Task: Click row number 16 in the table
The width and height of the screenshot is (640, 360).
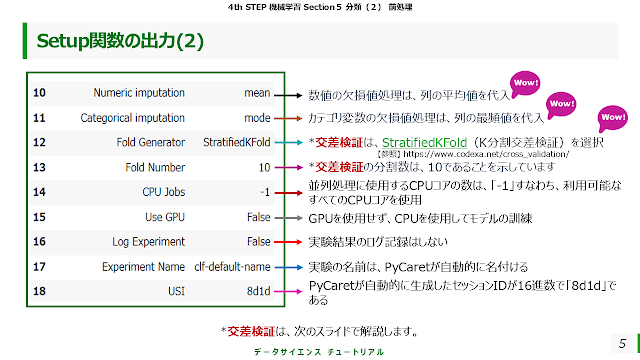Action: (39, 242)
